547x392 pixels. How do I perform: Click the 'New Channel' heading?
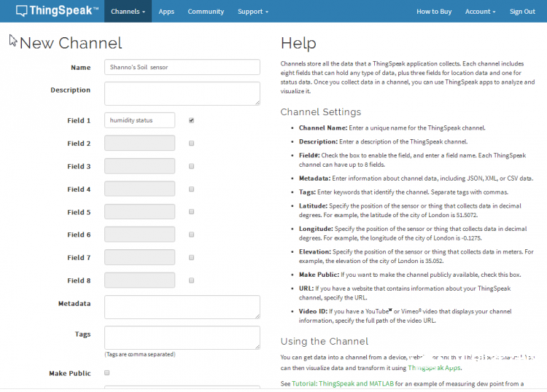[x=71, y=43]
